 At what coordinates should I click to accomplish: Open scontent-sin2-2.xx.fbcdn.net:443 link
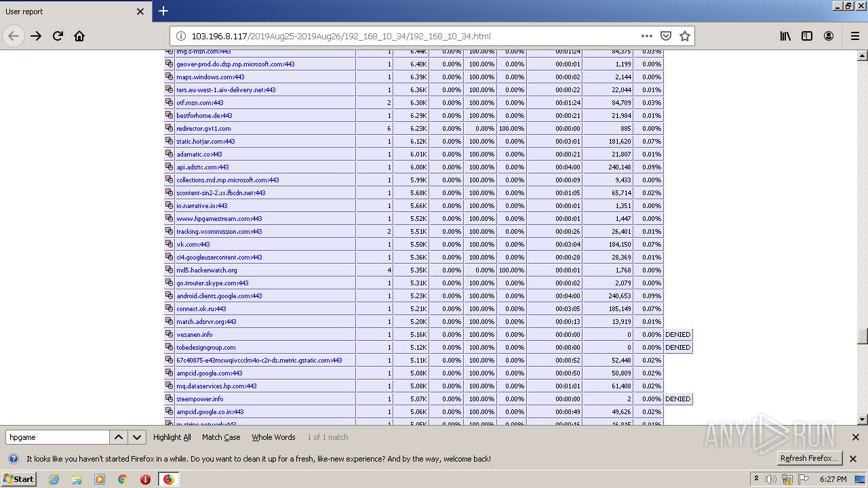point(221,192)
